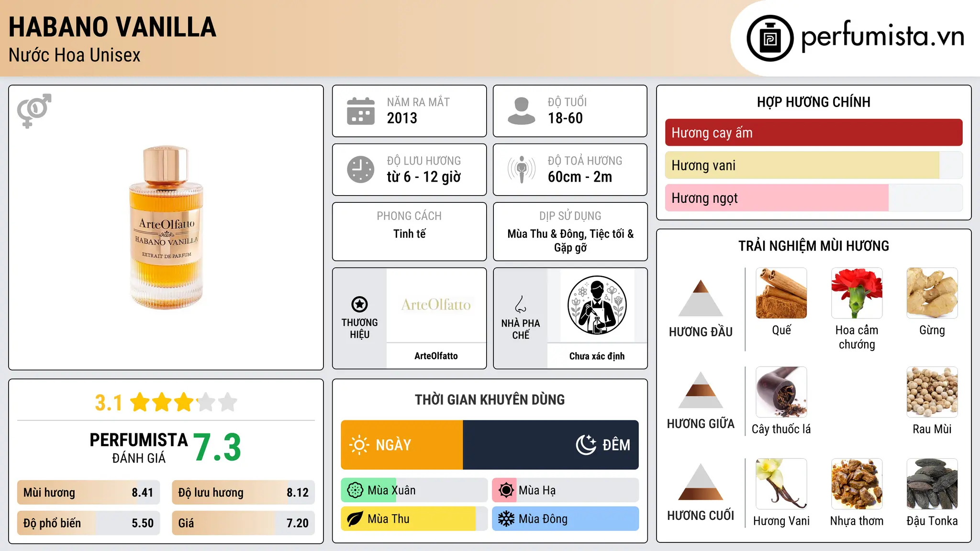Click the age range 18-60
Screen dimensions: 980x551
(x=565, y=118)
